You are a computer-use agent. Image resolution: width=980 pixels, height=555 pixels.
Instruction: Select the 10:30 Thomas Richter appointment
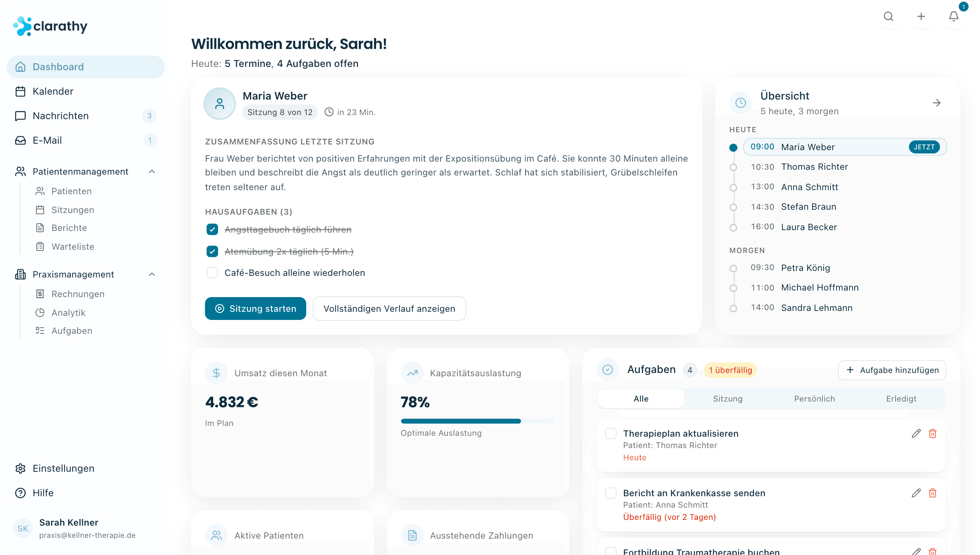pos(845,166)
